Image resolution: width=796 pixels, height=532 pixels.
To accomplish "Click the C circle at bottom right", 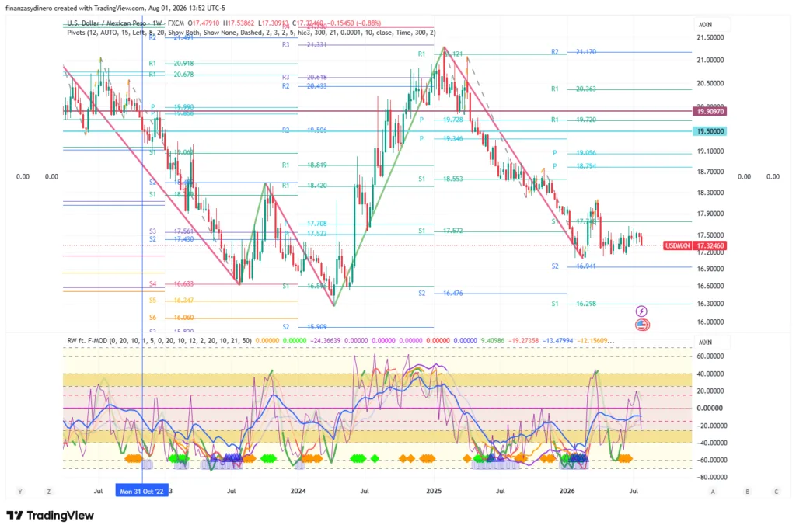I will pyautogui.click(x=777, y=492).
